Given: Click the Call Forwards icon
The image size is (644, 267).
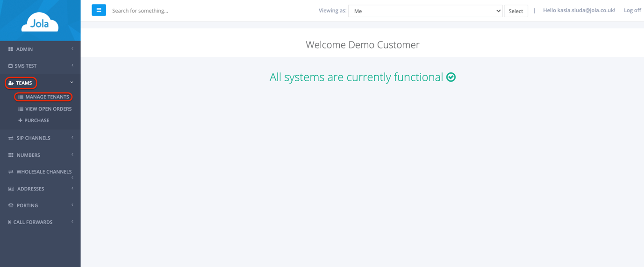Looking at the screenshot, I should 10,222.
